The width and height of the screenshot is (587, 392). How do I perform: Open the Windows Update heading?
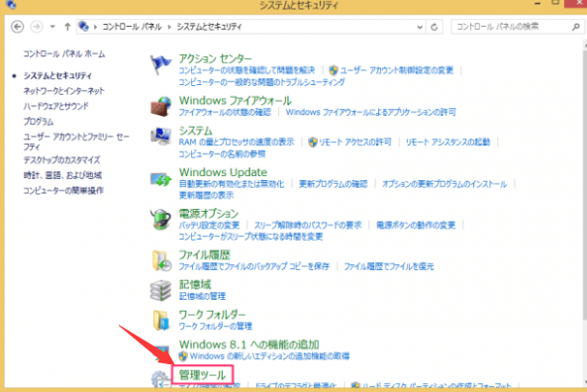click(223, 172)
